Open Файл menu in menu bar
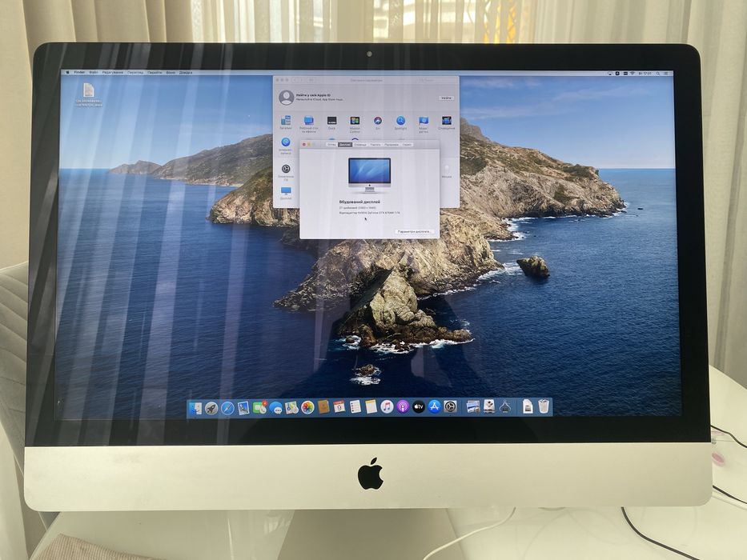 [x=94, y=72]
